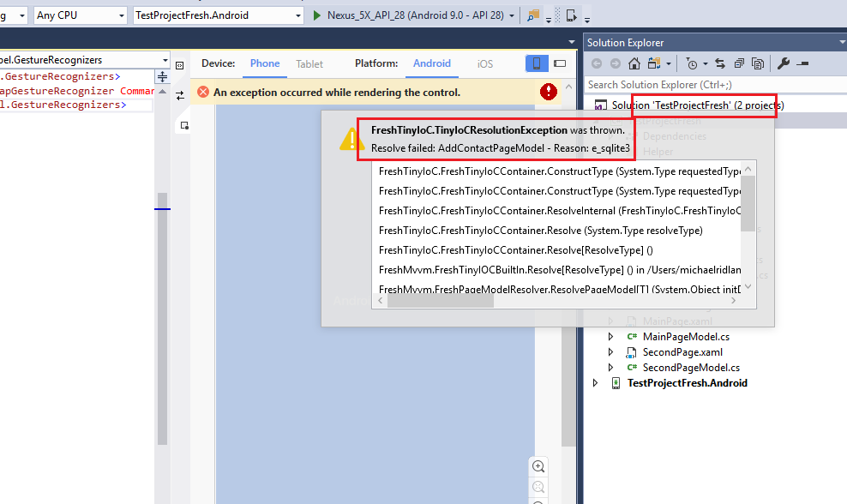Viewport: 847px width, 504px height.
Task: Select the portrait phone orientation icon
Action: tap(537, 63)
